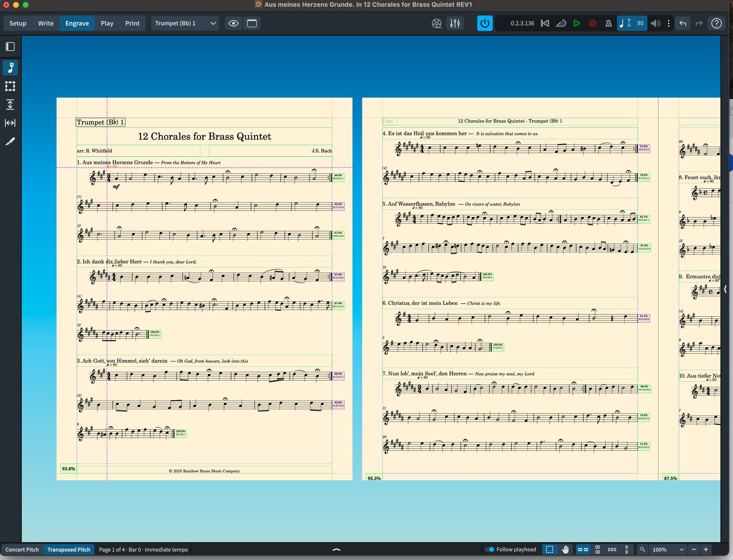Redo the last undone action
733x560 pixels.
pos(699,23)
